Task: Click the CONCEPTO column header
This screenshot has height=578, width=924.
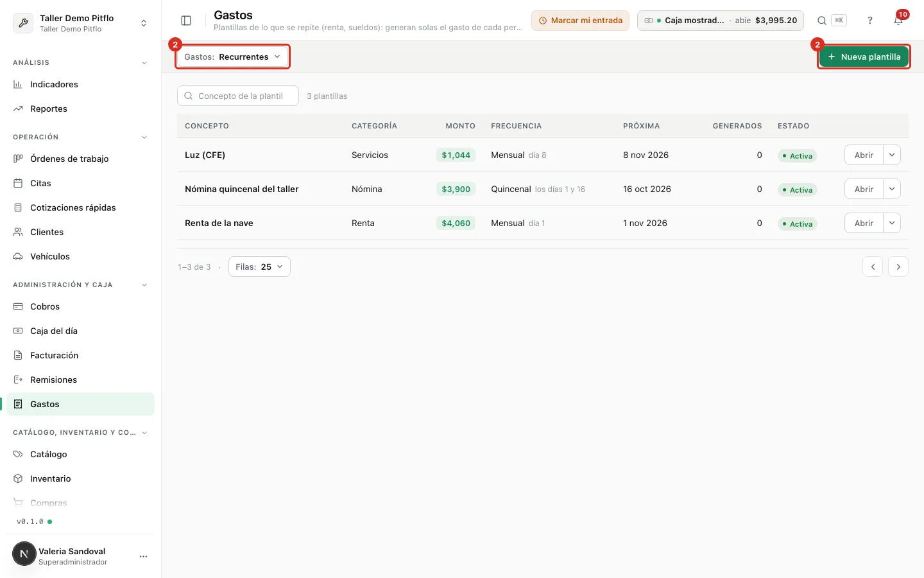Action: [x=207, y=126]
